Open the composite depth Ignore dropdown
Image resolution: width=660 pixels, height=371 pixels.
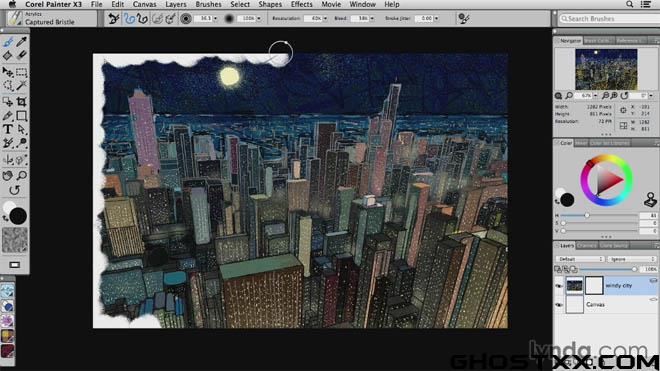(631, 259)
